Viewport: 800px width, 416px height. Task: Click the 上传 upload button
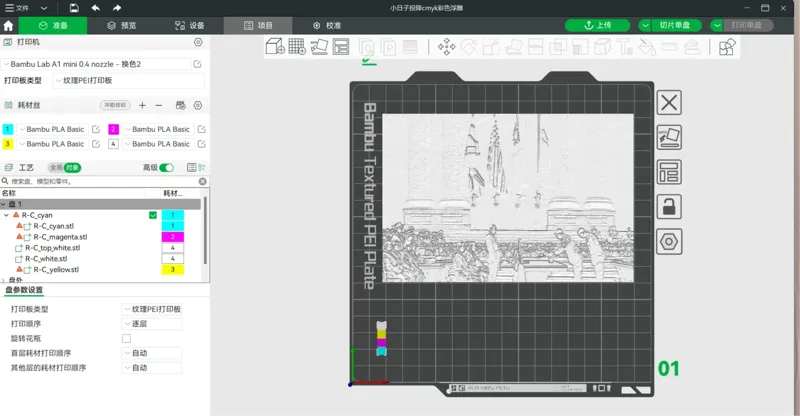click(597, 26)
